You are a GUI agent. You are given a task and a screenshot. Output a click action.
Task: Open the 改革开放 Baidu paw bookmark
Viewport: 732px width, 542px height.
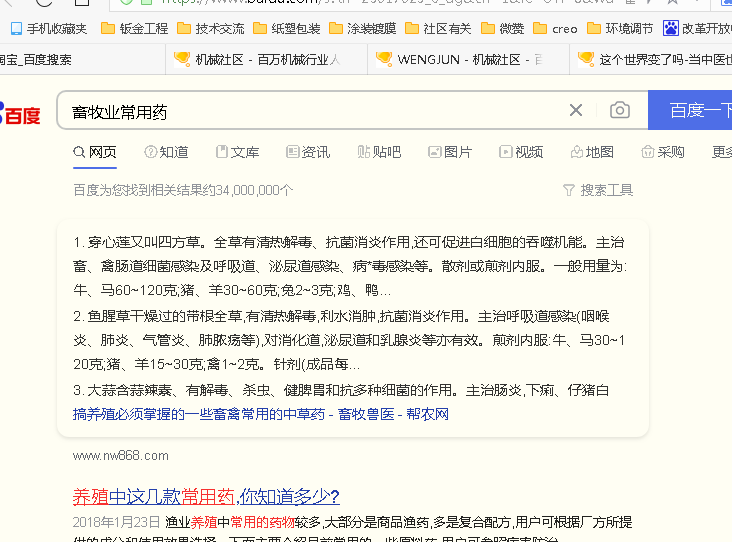click(x=697, y=29)
